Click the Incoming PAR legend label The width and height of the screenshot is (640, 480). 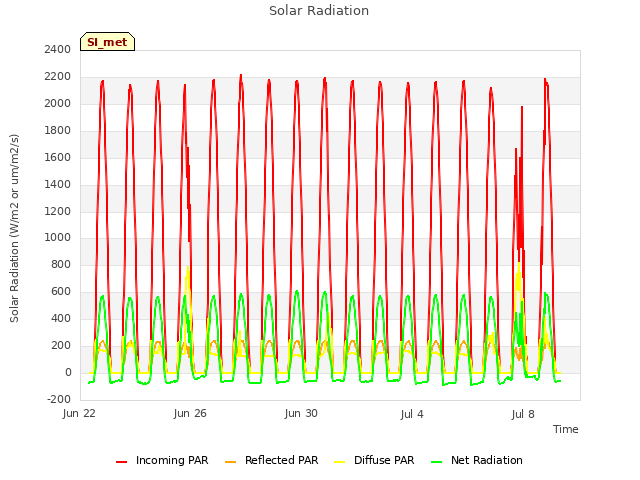tap(172, 460)
